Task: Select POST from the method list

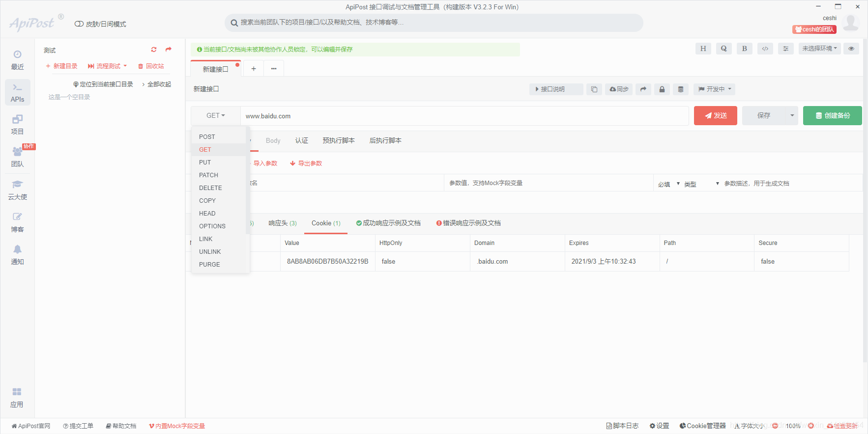Action: coord(219,137)
